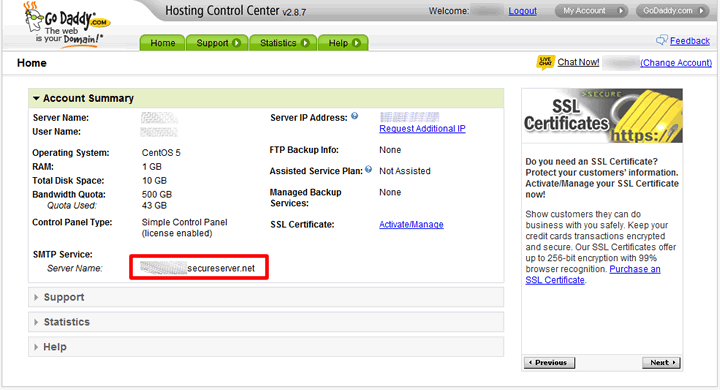The width and height of the screenshot is (720, 390).
Task: Open the Statistics tab
Action: click(283, 43)
